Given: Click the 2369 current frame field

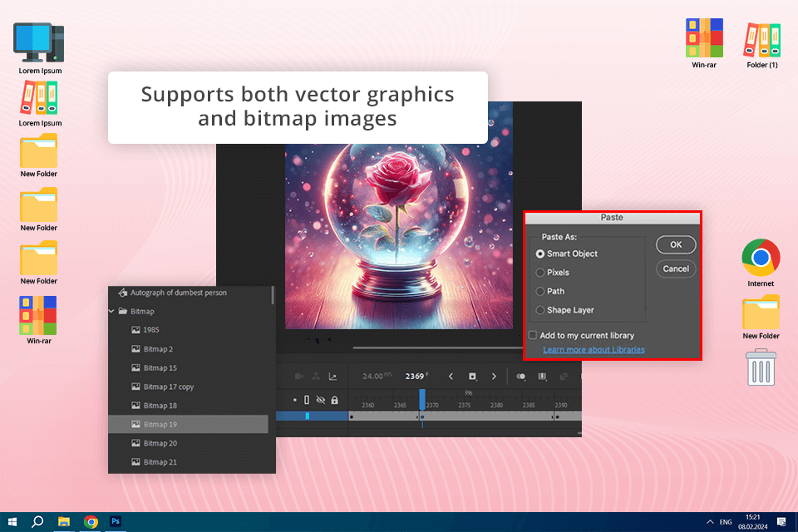Looking at the screenshot, I should point(414,377).
